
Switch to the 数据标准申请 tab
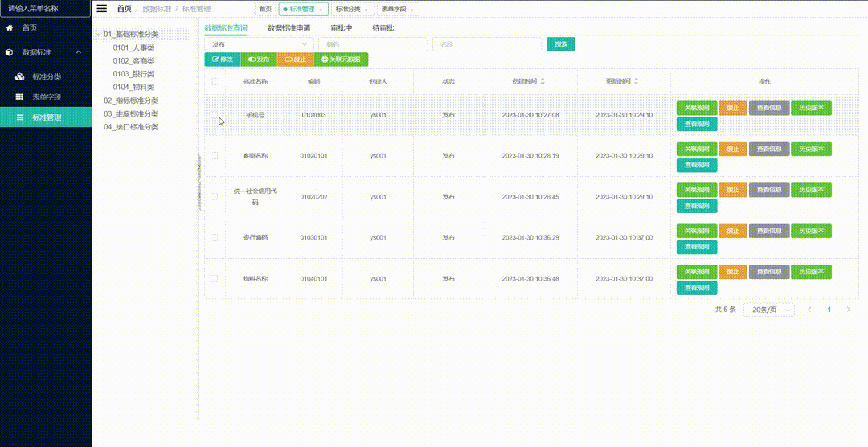[289, 27]
